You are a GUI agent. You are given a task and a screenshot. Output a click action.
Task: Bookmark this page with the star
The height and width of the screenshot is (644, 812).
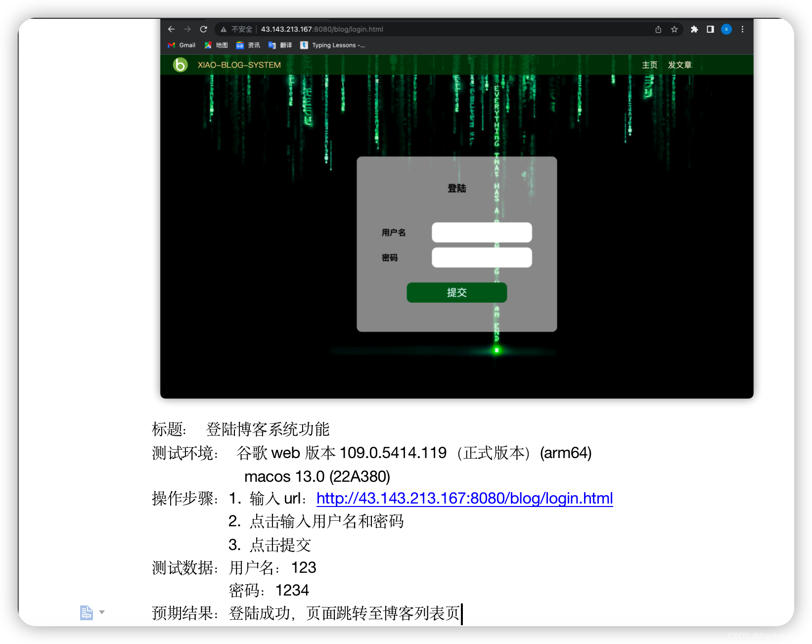674,29
